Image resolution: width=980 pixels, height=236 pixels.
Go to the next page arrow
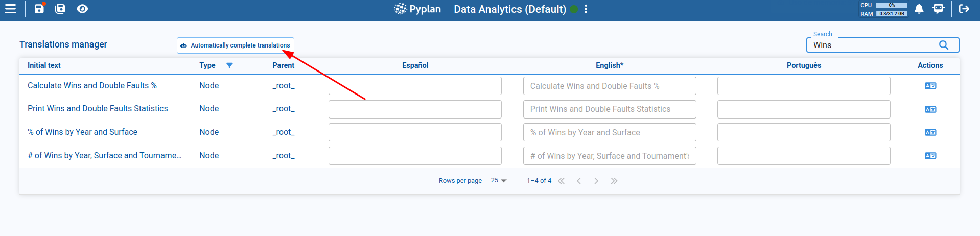click(596, 181)
